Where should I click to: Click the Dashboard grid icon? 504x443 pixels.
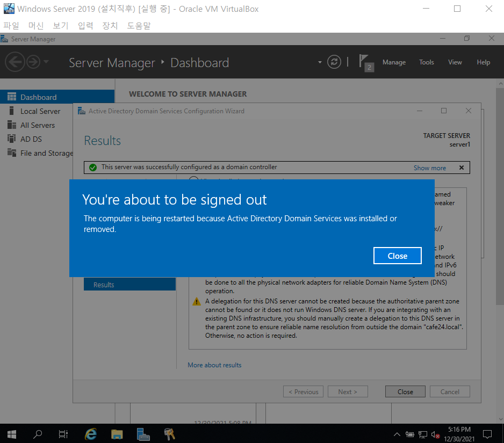coord(12,97)
